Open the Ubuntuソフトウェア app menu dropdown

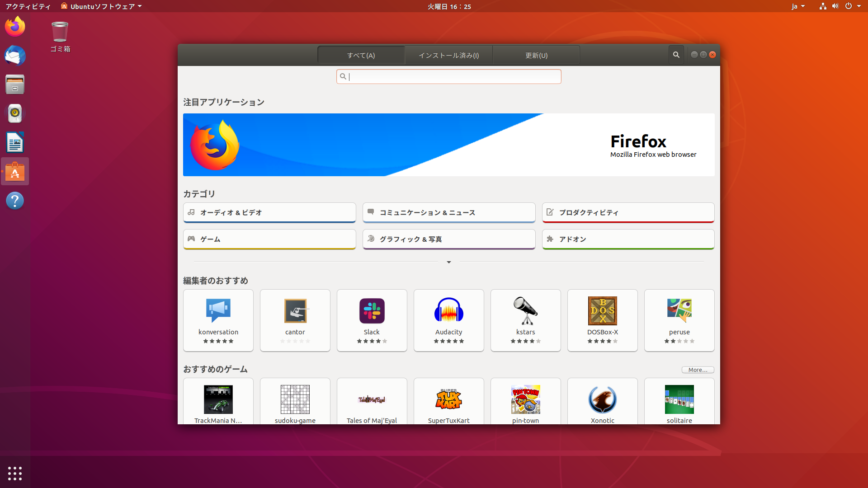(102, 6)
